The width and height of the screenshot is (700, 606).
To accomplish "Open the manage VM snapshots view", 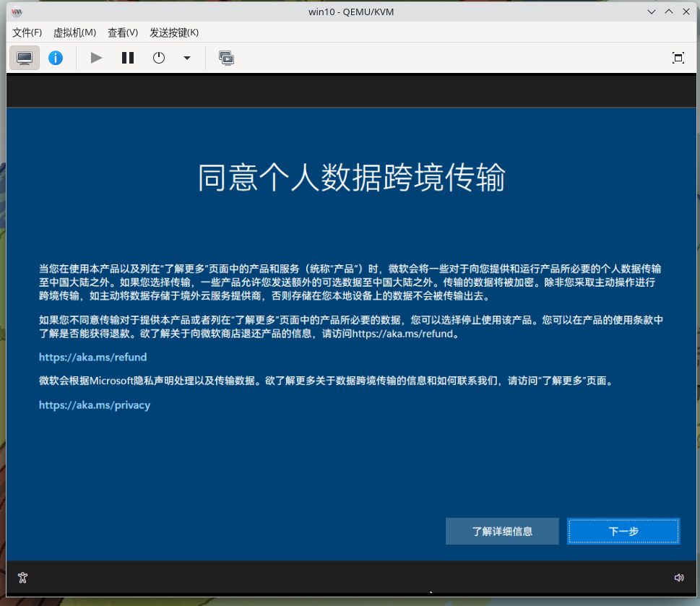I will coord(226,58).
